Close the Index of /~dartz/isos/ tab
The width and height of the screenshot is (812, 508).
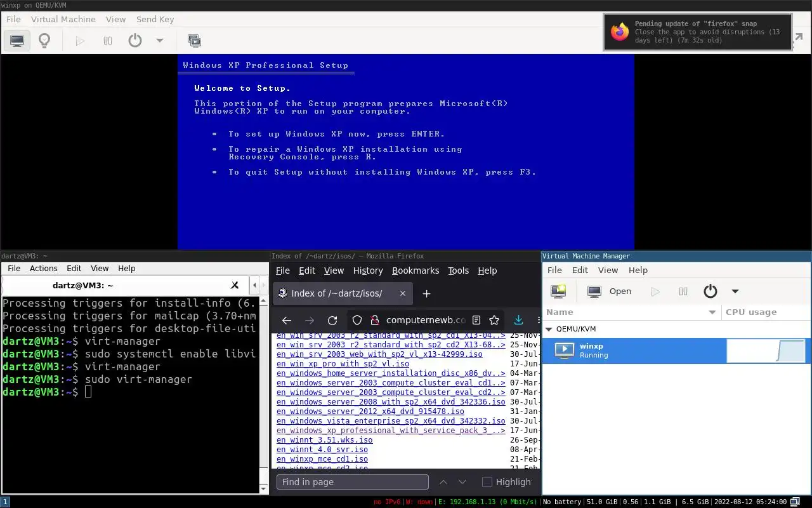403,293
